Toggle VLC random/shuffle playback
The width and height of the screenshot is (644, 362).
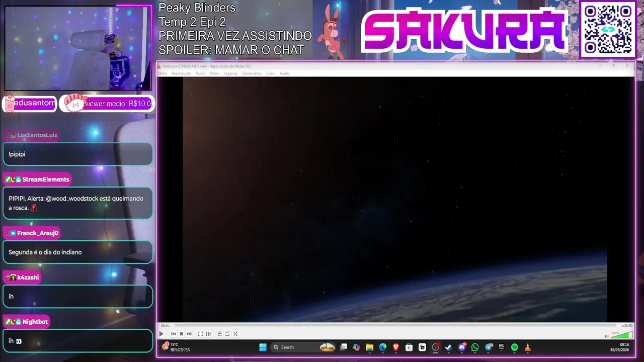pyautogui.click(x=235, y=334)
